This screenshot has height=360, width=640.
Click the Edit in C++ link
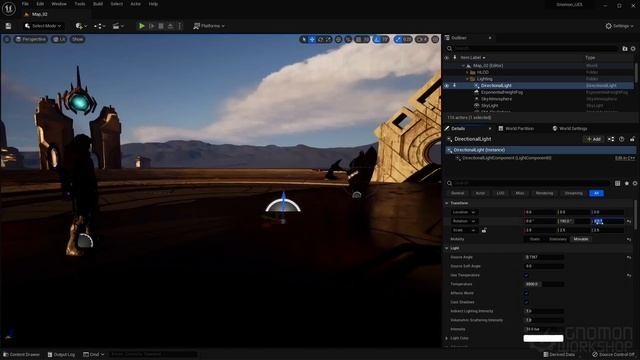[624, 158]
